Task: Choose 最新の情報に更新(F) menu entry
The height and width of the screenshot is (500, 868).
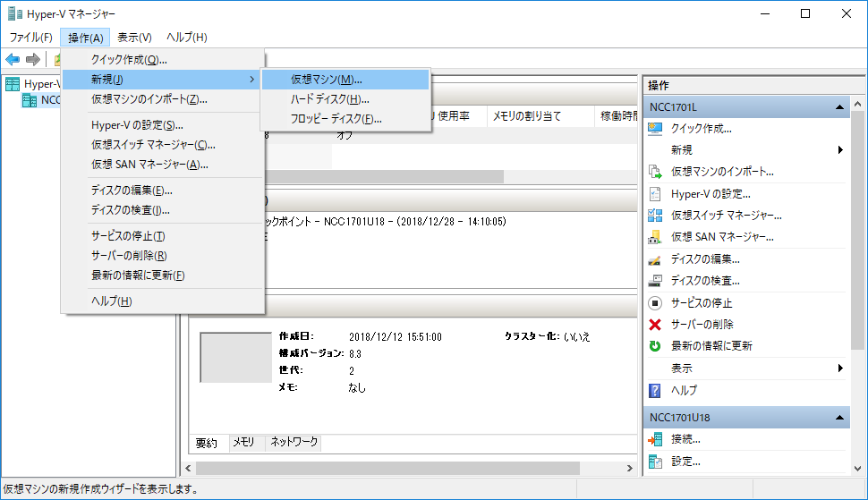Action: (x=162, y=275)
